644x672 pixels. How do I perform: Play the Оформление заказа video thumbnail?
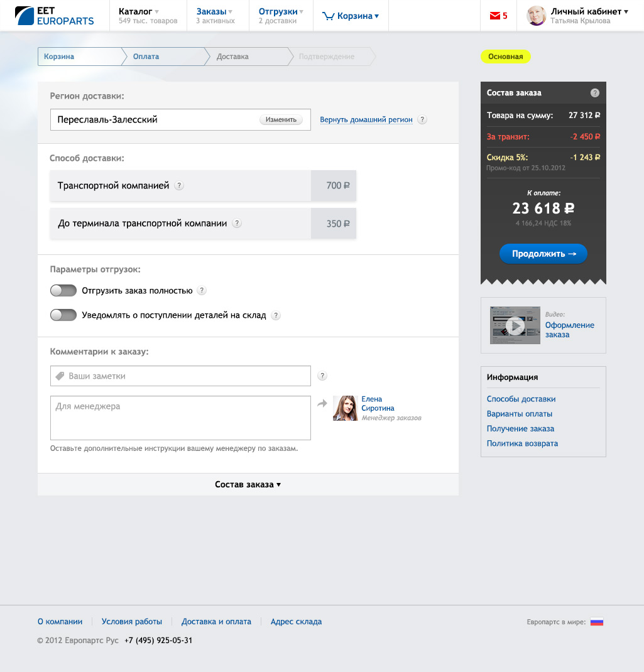pyautogui.click(x=515, y=325)
